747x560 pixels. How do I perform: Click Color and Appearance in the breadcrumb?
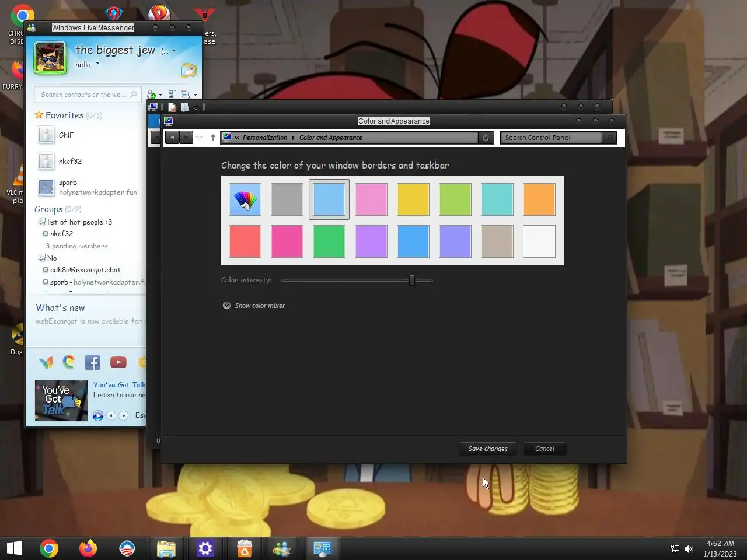pyautogui.click(x=331, y=138)
